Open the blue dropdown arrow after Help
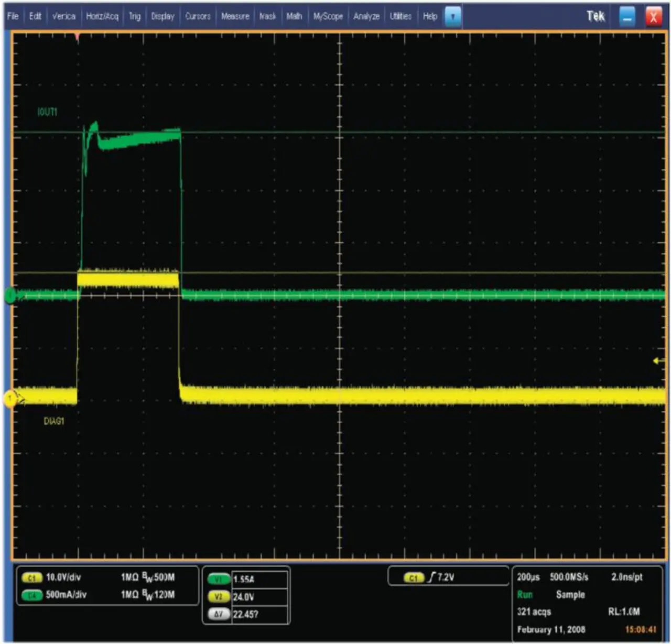The height and width of the screenshot is (644, 671). click(x=452, y=16)
